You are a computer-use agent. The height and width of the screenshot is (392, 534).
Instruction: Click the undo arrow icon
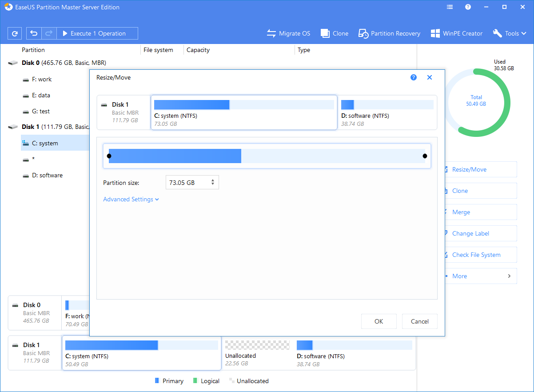pos(34,33)
